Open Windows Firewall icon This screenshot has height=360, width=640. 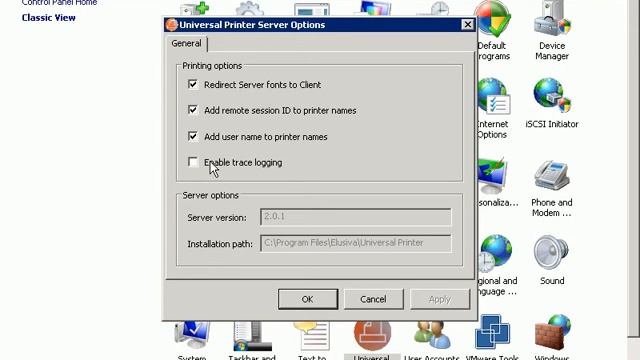click(552, 338)
